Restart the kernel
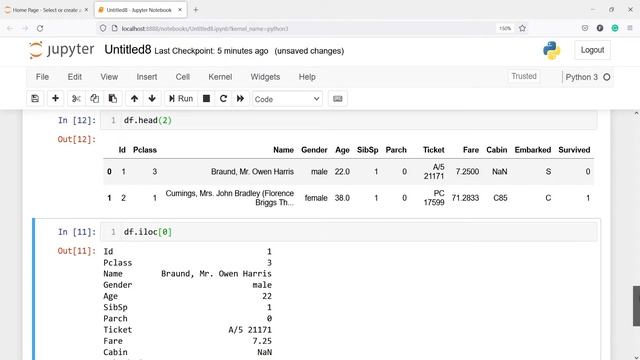640x360 pixels. coord(223,99)
